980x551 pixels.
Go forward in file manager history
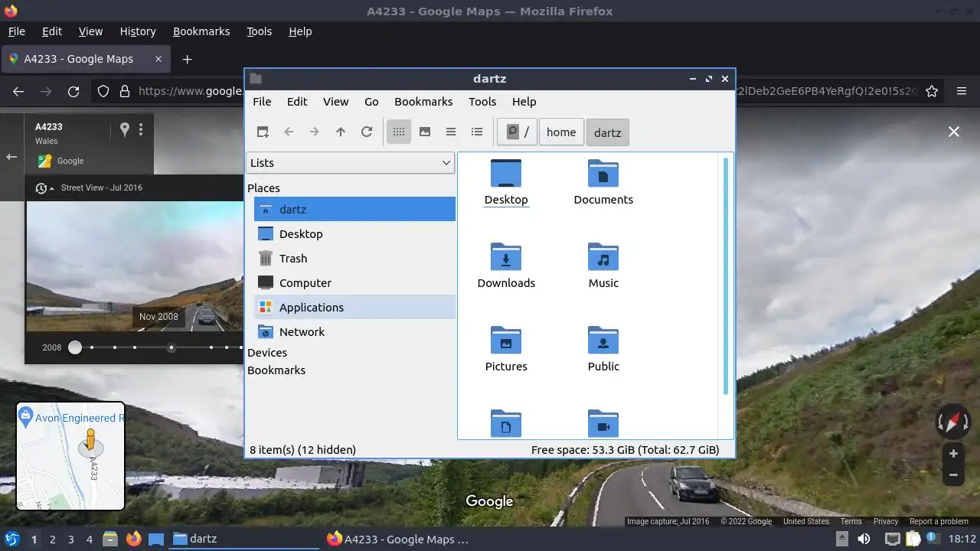click(315, 132)
